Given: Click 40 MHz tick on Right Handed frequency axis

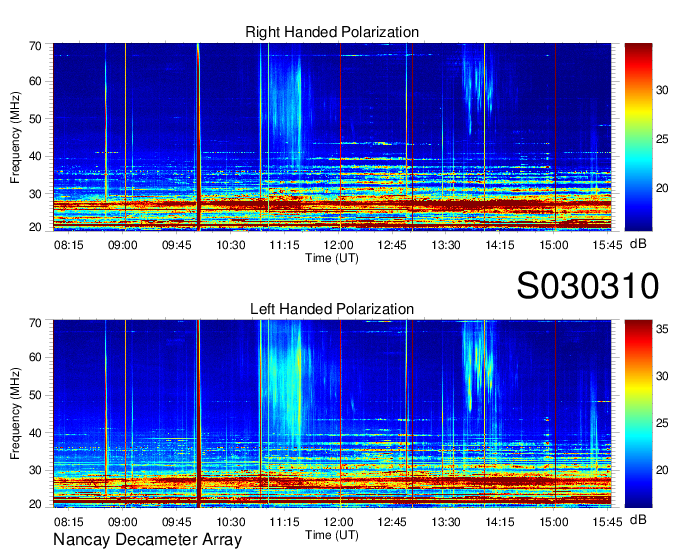Looking at the screenshot, I should point(36,156).
